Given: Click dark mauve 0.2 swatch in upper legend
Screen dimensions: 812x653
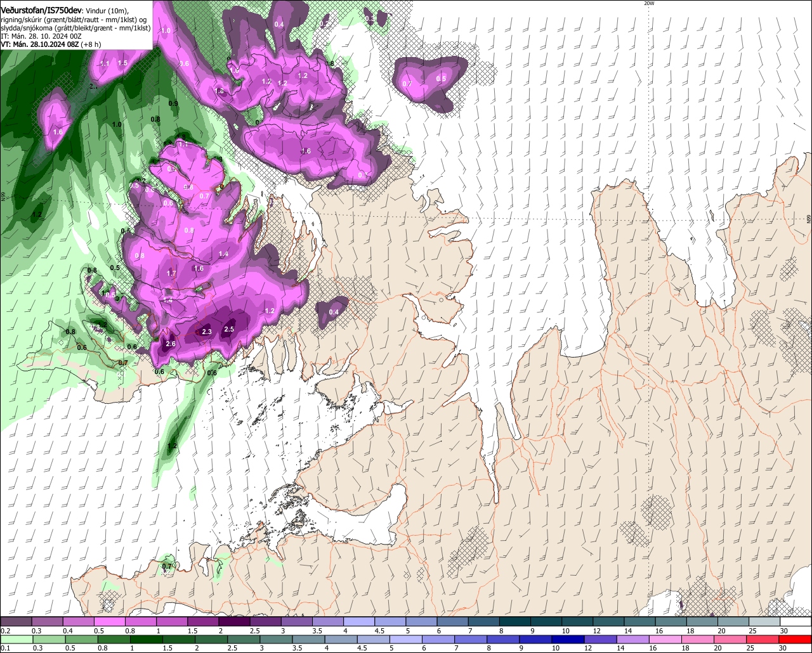Looking at the screenshot, I should click(x=16, y=622).
